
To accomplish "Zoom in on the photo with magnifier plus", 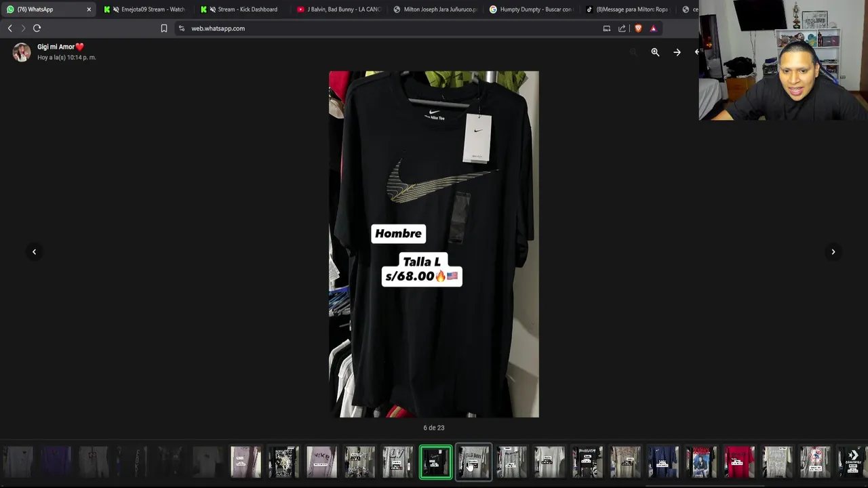I will (655, 52).
